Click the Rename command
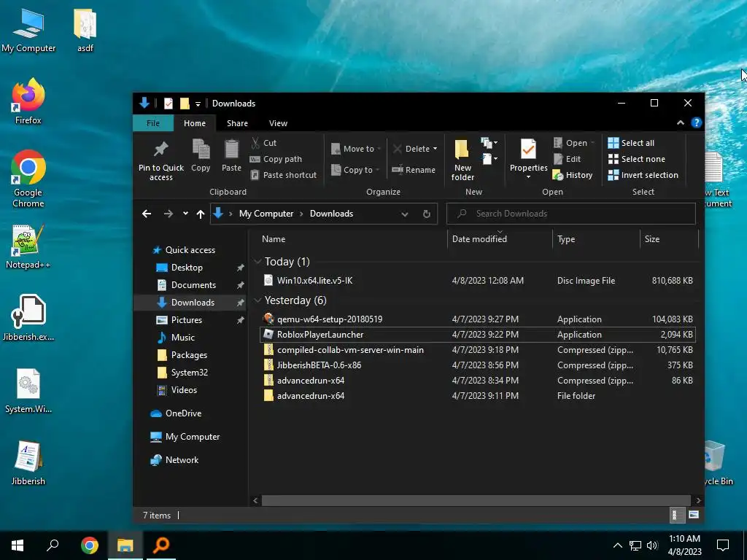The image size is (747, 560). 414,169
